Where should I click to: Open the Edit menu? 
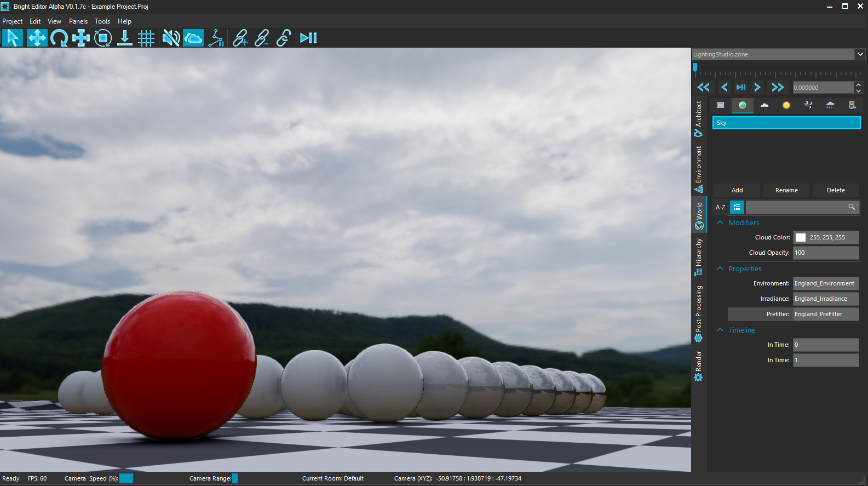pos(35,21)
